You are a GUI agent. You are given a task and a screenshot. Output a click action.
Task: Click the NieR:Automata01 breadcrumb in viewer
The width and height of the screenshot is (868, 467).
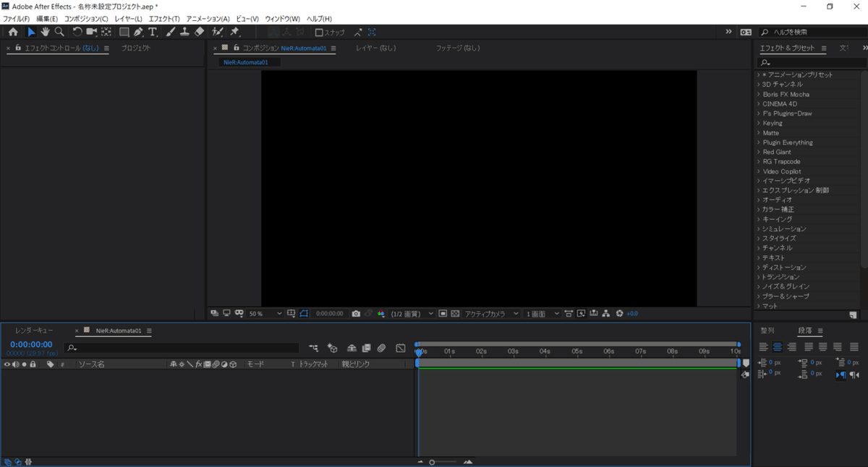point(246,62)
